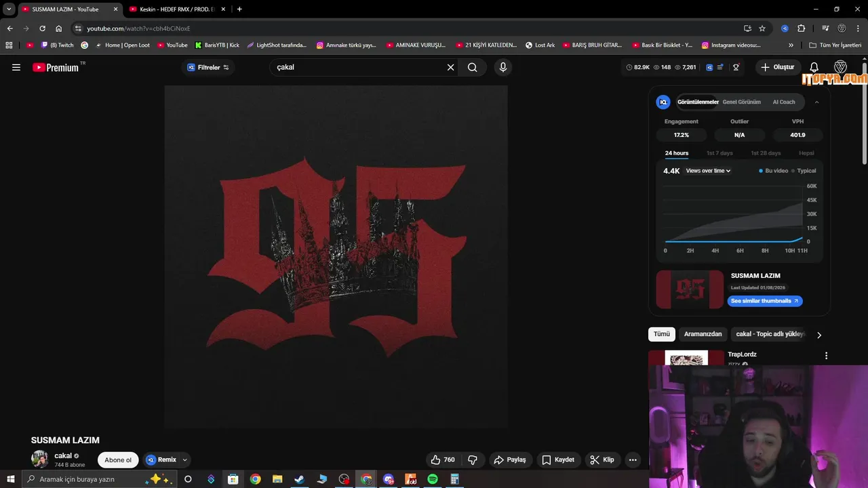Switch to Genel Görünüm tab

[x=741, y=102]
